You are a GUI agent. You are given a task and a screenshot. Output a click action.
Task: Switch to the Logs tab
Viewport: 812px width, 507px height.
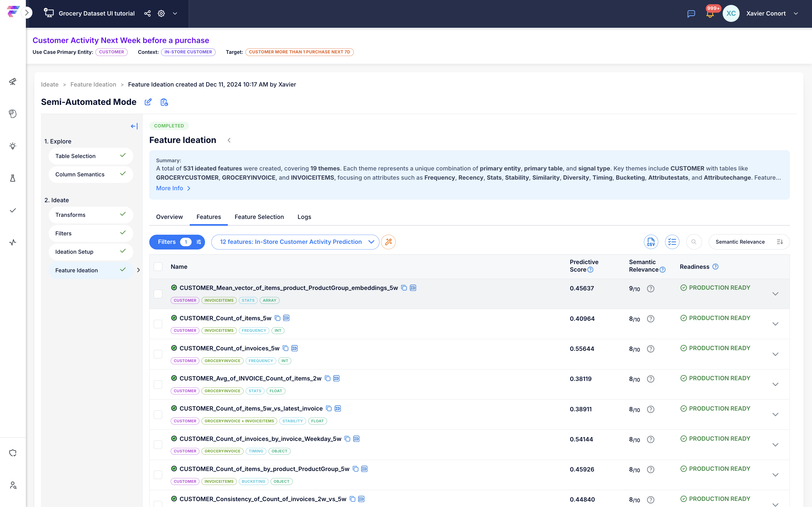304,217
